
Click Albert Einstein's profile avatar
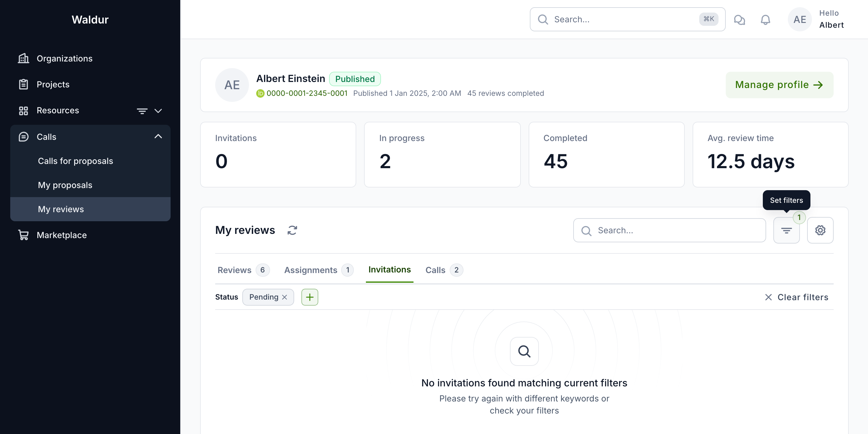[x=232, y=85]
